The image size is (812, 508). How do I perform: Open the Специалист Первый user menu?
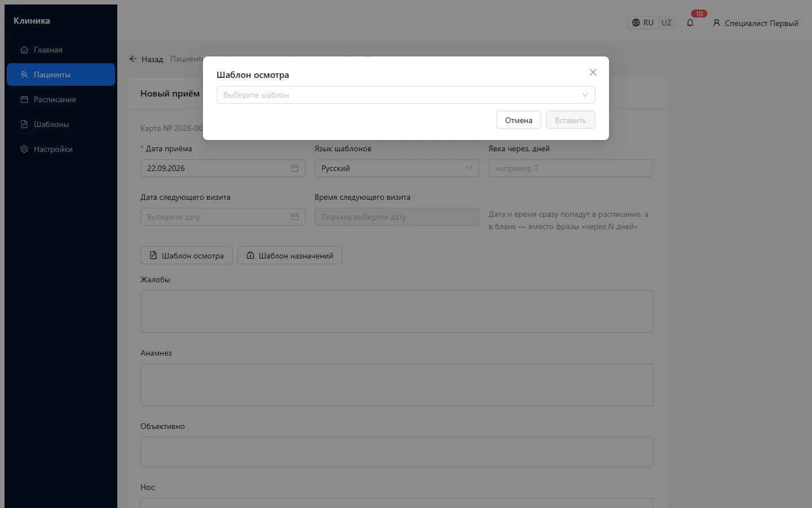pos(756,23)
